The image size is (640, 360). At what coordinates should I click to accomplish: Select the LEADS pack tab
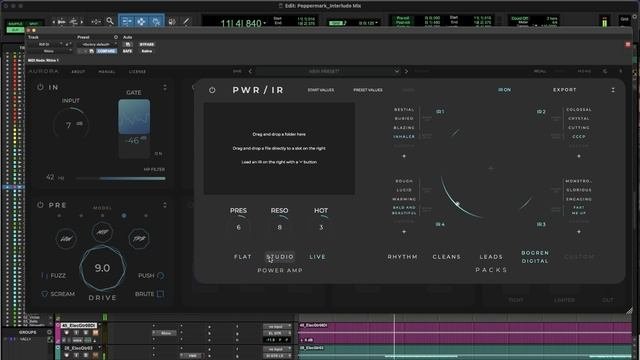pos(491,257)
